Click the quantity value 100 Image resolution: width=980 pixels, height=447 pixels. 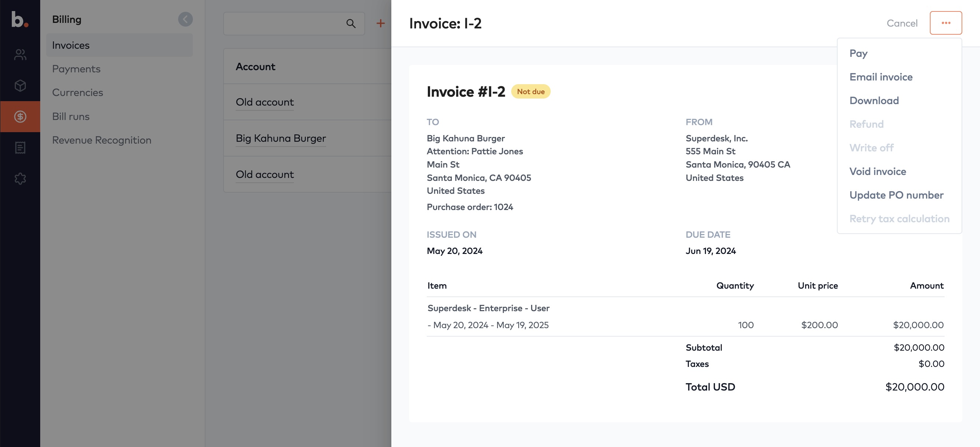click(745, 325)
